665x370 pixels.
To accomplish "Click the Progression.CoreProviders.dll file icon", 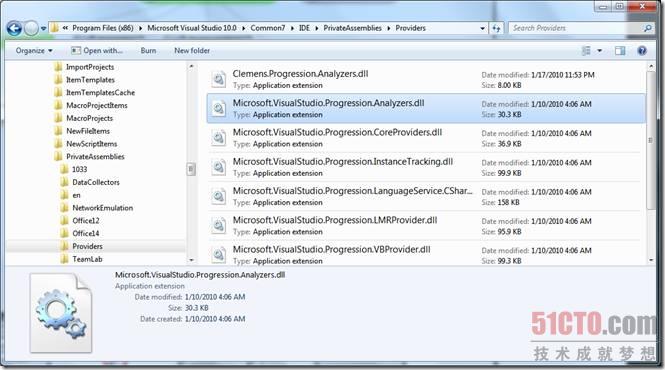I will click(219, 137).
